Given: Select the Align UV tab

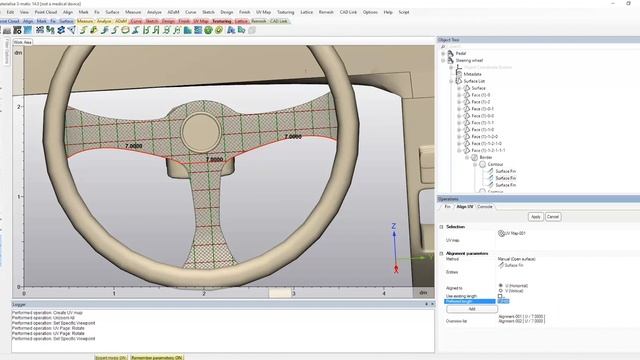Looking at the screenshot, I should coord(464,207).
